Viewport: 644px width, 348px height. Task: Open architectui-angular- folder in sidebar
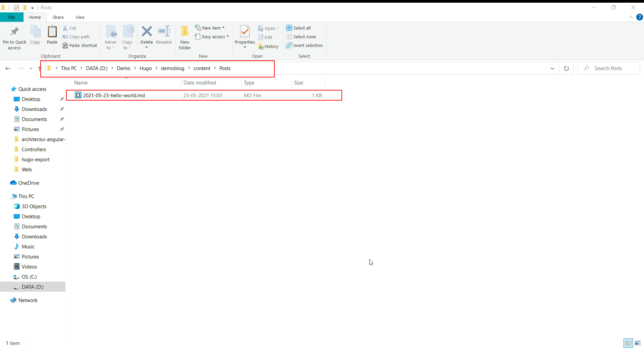pos(43,139)
